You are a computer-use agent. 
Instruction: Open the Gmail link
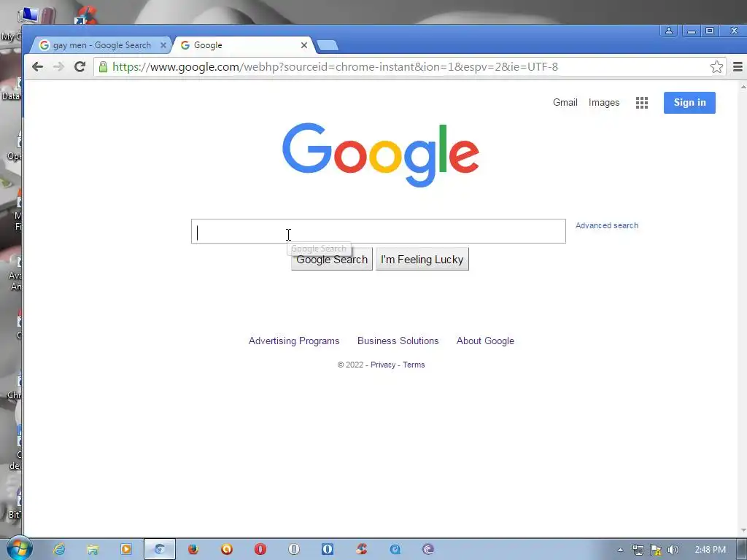point(565,102)
